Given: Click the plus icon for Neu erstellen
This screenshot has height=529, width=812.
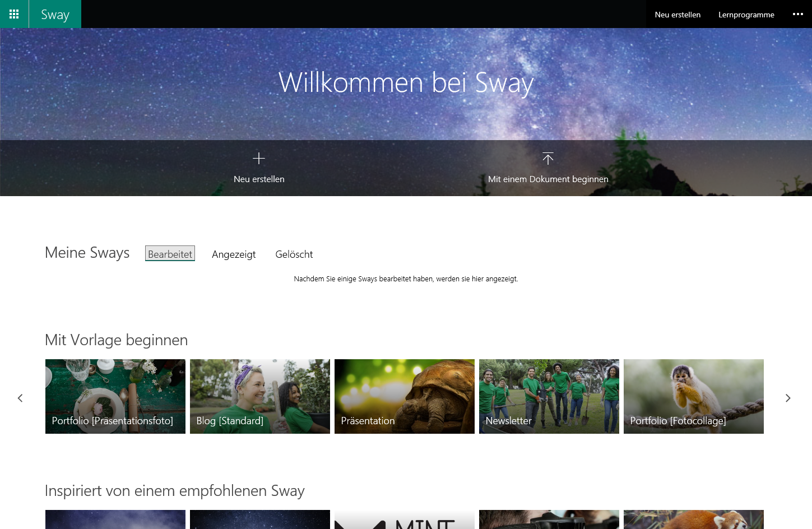Looking at the screenshot, I should point(259,159).
